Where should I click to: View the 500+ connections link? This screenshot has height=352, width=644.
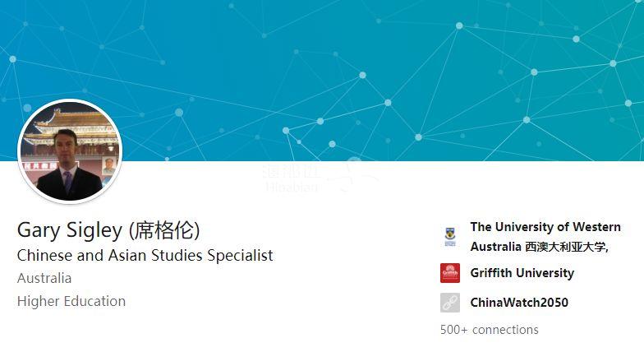coord(490,329)
